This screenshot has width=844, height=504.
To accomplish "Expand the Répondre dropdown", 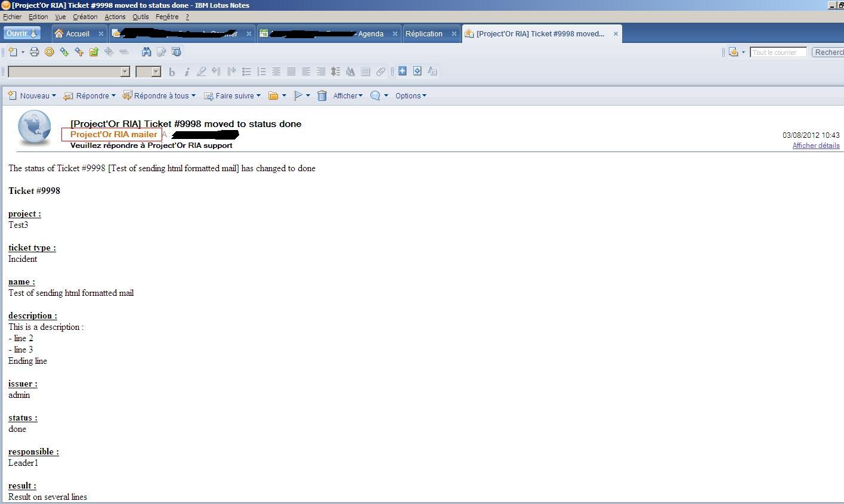I will [113, 95].
